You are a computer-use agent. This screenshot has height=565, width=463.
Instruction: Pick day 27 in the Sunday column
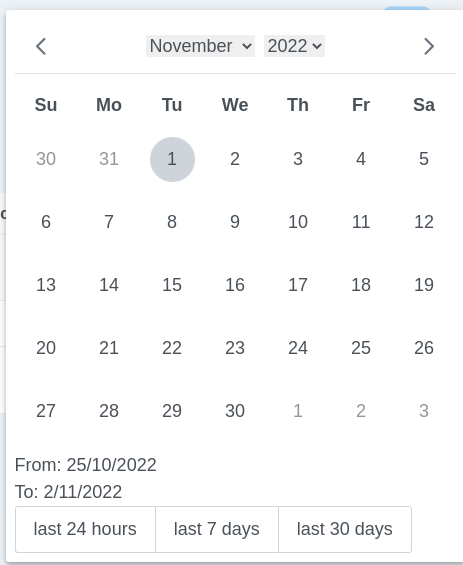click(x=46, y=411)
